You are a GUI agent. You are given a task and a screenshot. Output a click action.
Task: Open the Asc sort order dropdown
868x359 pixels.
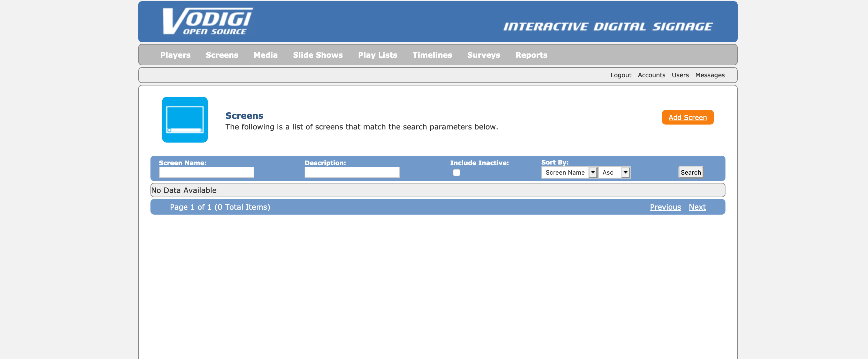coord(614,172)
